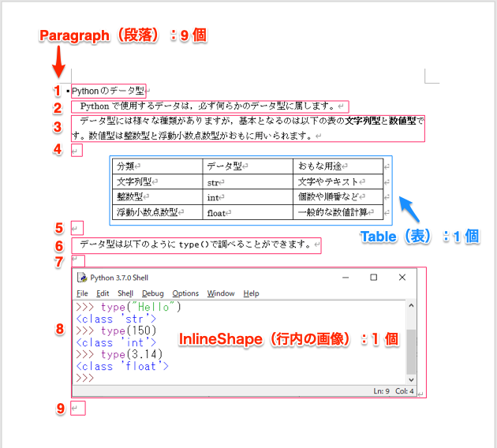This screenshot has width=497, height=448.
Task: Close the Python 3.7.0 Shell window
Action: coord(402,278)
